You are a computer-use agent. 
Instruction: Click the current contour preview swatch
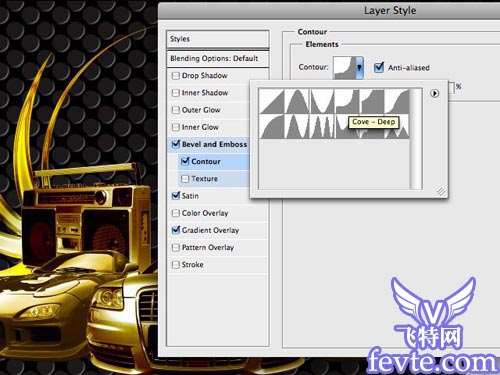click(345, 68)
